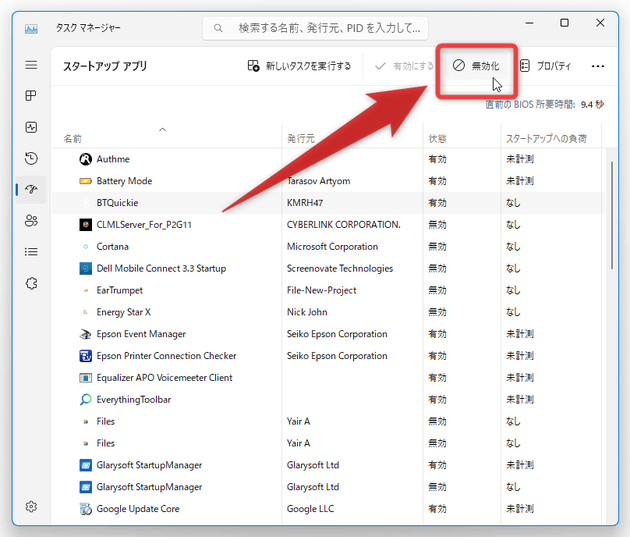This screenshot has height=537, width=630.
Task: Click the vertical list scrollbar
Action: [612, 215]
